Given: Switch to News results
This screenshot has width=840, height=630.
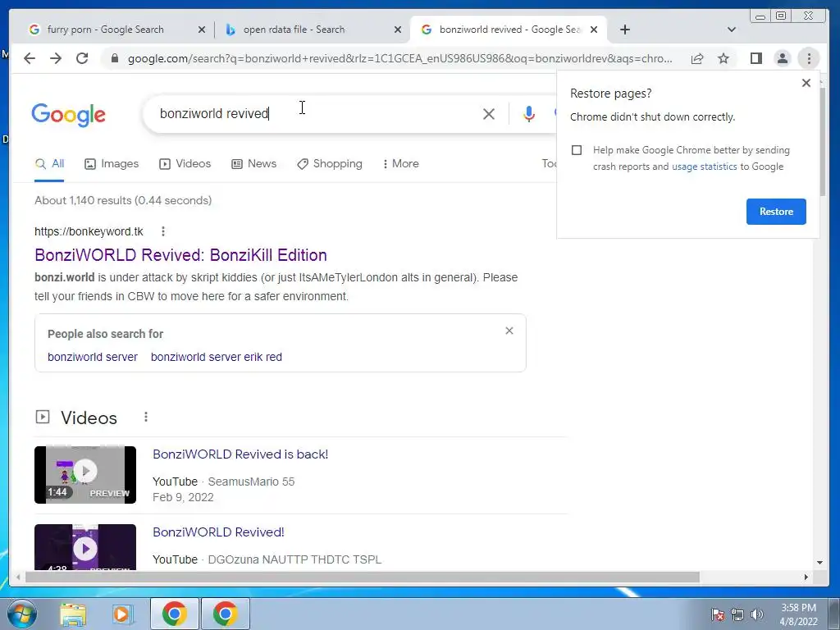Looking at the screenshot, I should pyautogui.click(x=253, y=163).
